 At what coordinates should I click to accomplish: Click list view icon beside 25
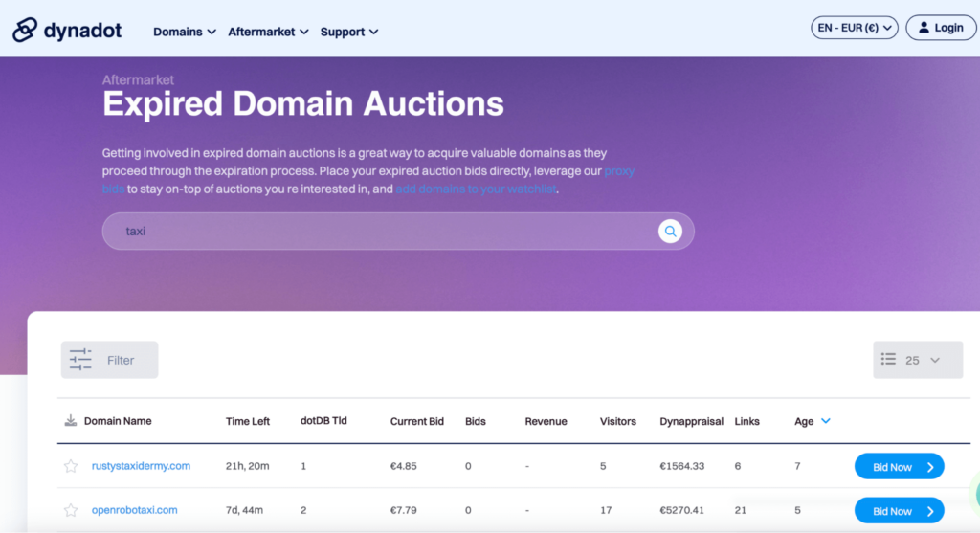click(x=888, y=359)
